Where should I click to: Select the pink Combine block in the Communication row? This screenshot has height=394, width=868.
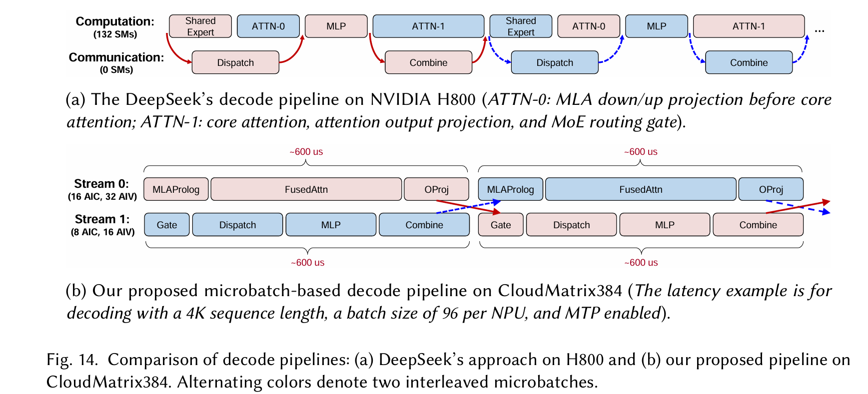428,62
